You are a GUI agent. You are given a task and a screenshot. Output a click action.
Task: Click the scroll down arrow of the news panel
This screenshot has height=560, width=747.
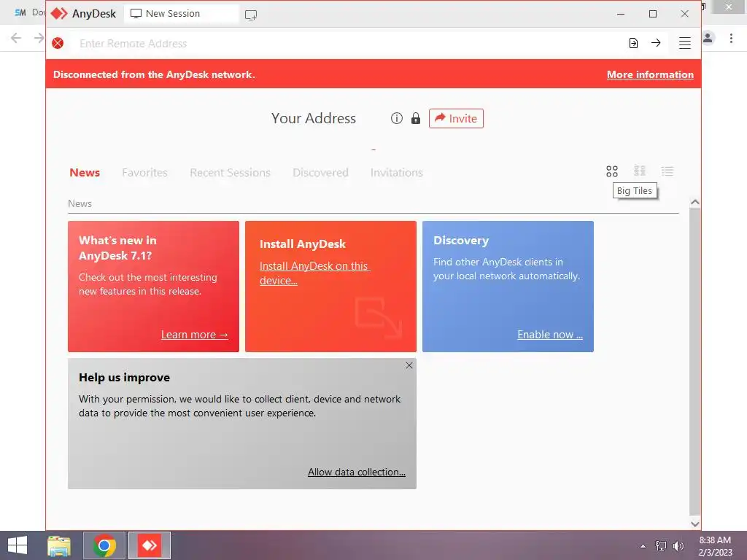pyautogui.click(x=695, y=524)
